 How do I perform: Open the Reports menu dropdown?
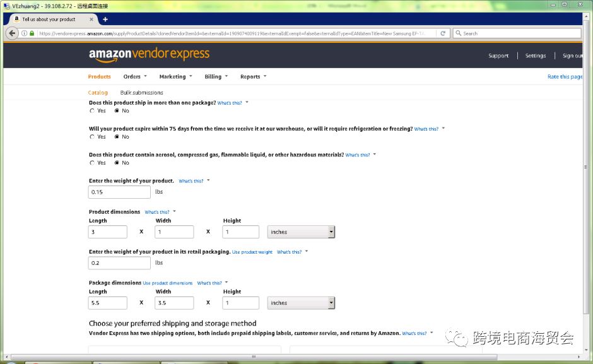pos(254,76)
